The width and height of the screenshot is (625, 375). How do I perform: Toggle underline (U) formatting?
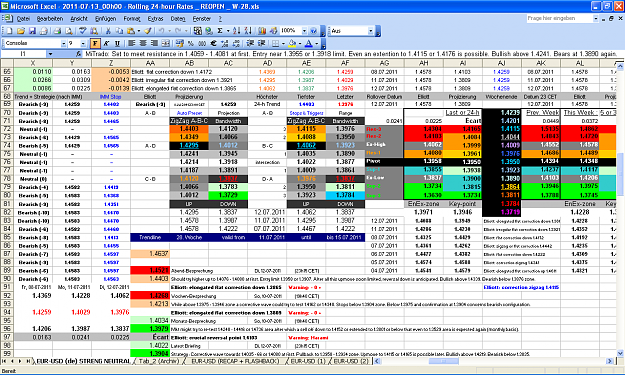[117, 43]
